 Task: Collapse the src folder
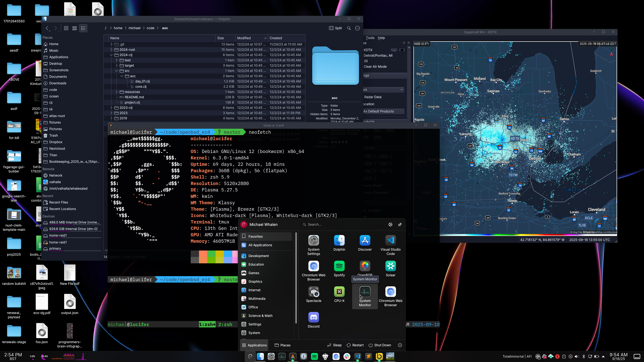point(116,71)
